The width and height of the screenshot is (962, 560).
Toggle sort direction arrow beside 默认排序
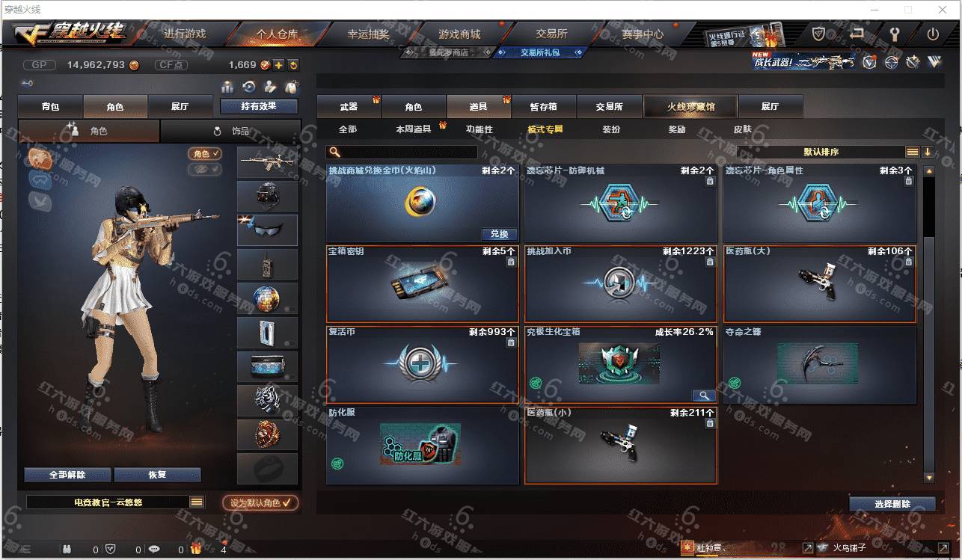click(928, 152)
